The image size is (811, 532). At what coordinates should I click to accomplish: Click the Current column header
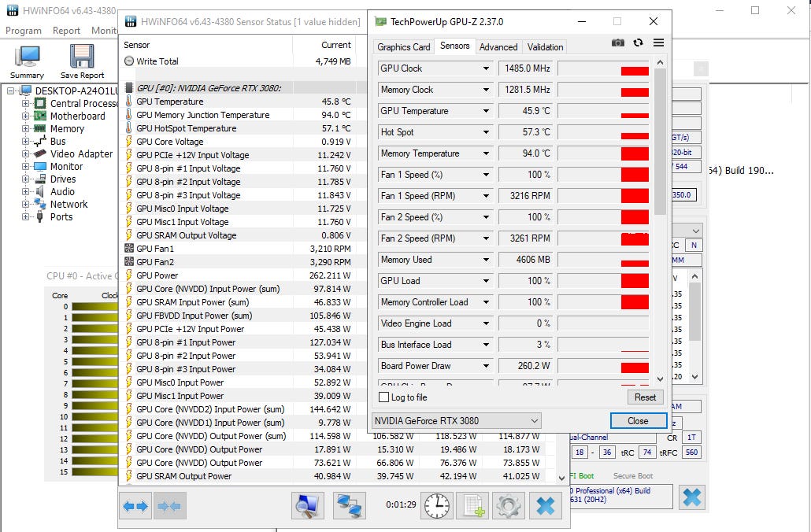(x=335, y=45)
